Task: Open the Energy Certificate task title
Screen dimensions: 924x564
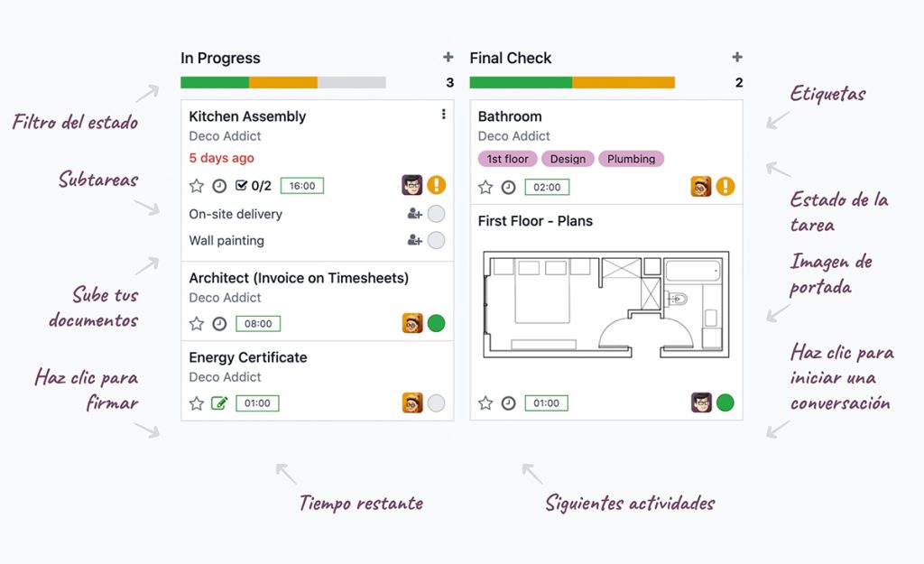Action: pyautogui.click(x=248, y=357)
